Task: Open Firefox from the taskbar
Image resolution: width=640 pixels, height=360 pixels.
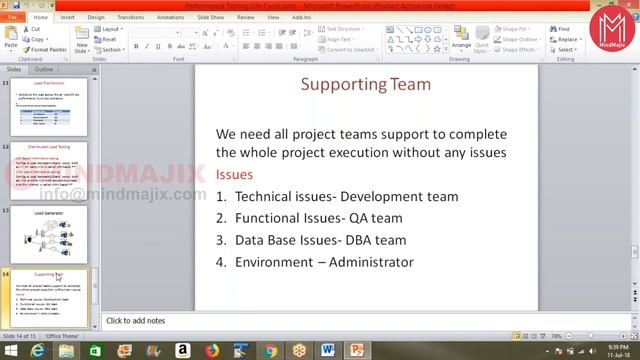Action: [212, 351]
